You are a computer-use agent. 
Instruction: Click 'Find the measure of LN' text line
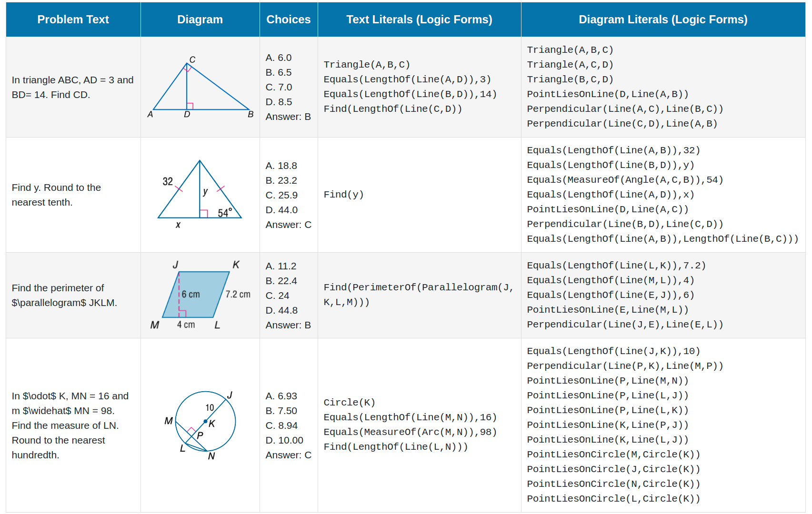coord(65,425)
